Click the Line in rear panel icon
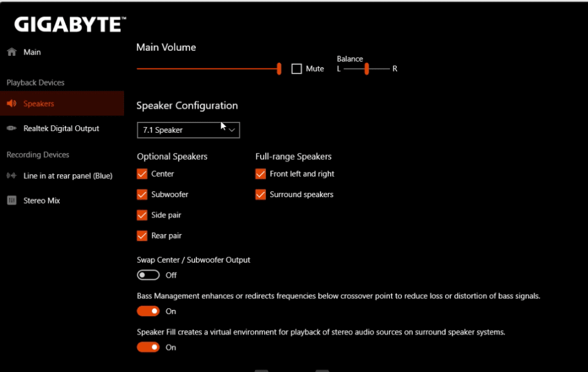This screenshot has width=588, height=372. tap(11, 175)
